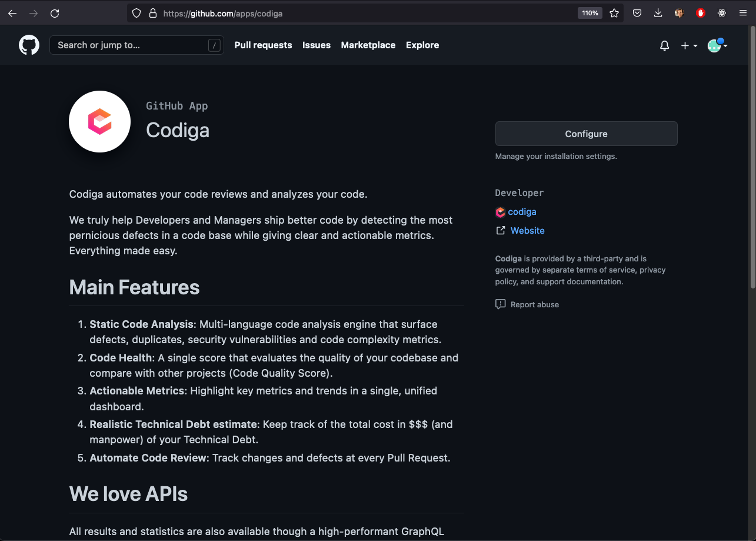Click the browser forward arrow
This screenshot has width=756, height=541.
[x=34, y=13]
